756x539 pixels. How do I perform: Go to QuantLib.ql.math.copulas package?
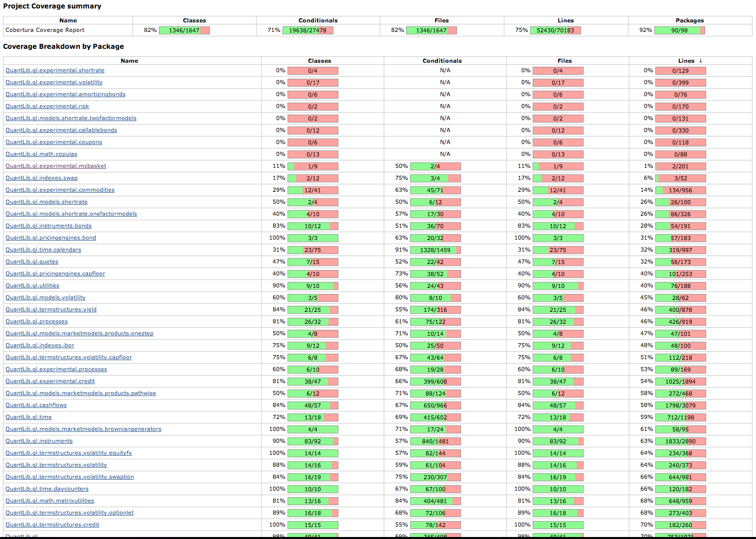point(41,154)
